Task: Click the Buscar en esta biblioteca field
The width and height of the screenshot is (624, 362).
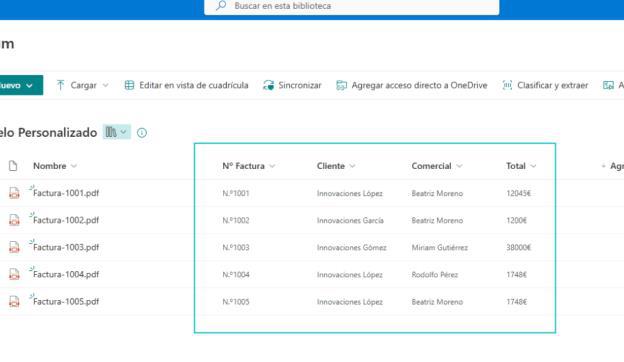Action: point(352,6)
